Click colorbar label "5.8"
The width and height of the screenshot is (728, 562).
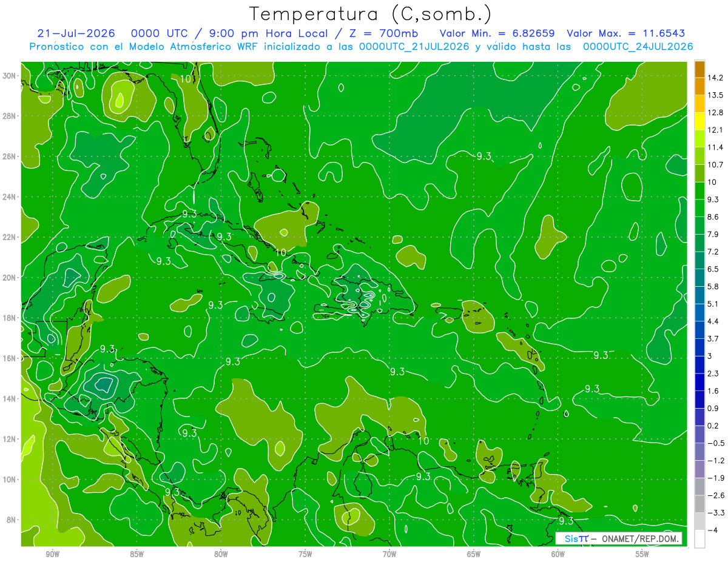[x=714, y=287]
